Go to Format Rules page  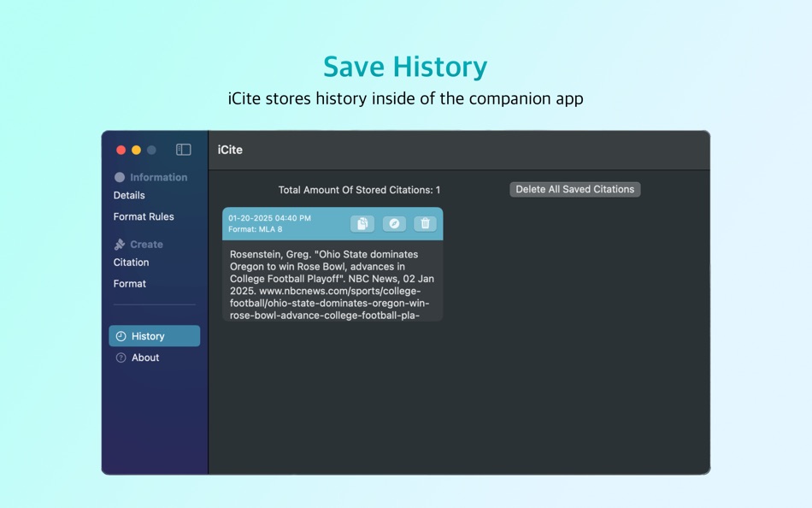[144, 216]
